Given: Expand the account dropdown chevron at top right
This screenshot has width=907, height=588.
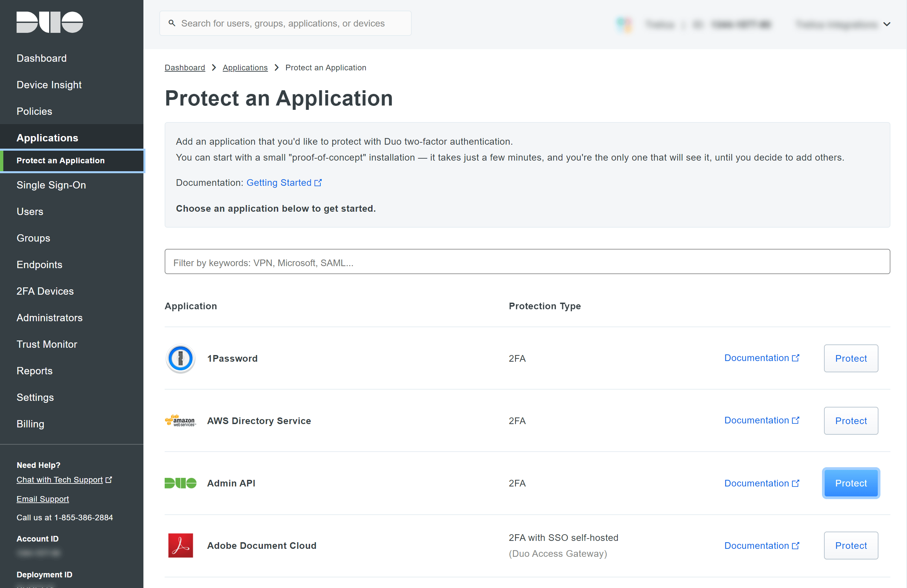Looking at the screenshot, I should coord(887,24).
